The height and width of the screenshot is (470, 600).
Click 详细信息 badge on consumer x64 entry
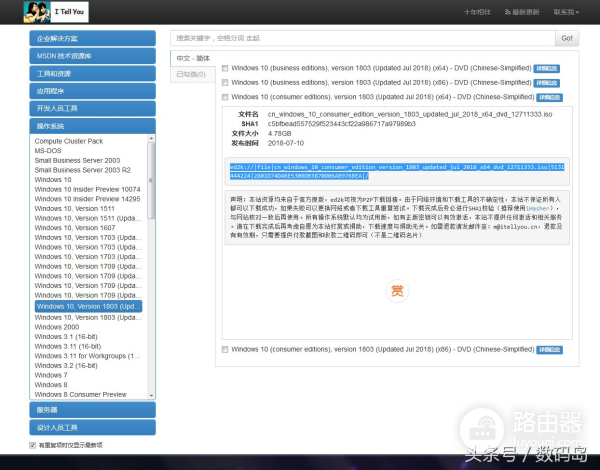point(548,98)
